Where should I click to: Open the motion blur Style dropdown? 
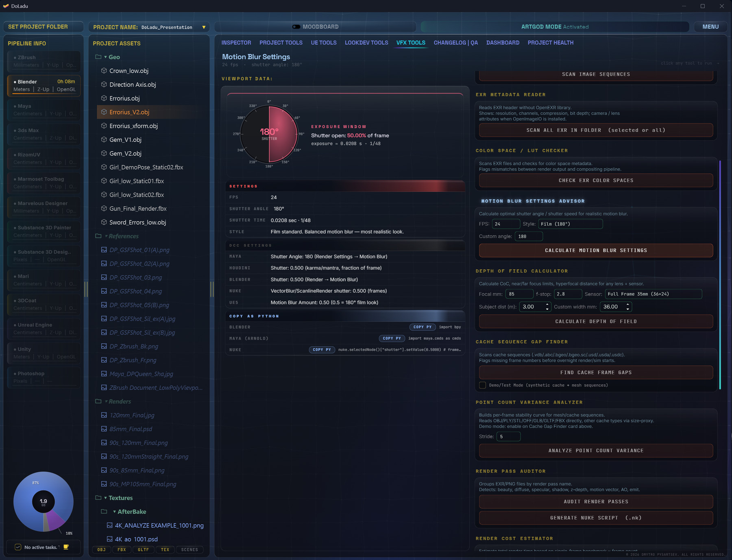coord(570,224)
